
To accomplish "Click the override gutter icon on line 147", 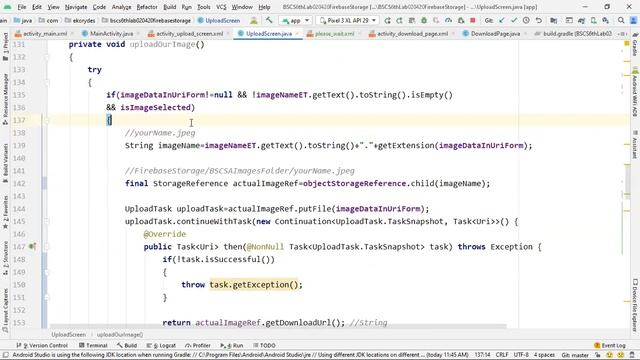I will [x=32, y=247].
